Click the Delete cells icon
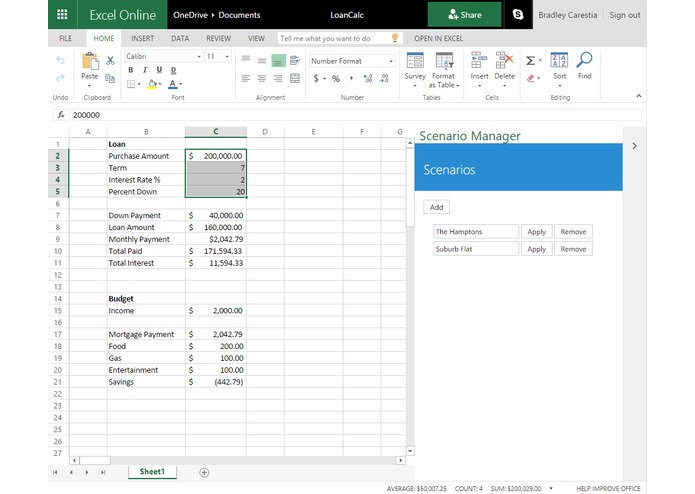The height and width of the screenshot is (494, 695). click(504, 60)
